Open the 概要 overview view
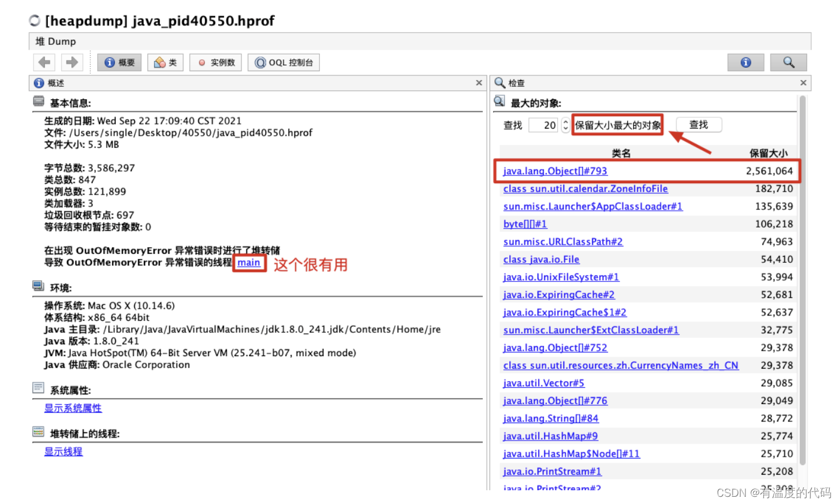 (x=119, y=62)
